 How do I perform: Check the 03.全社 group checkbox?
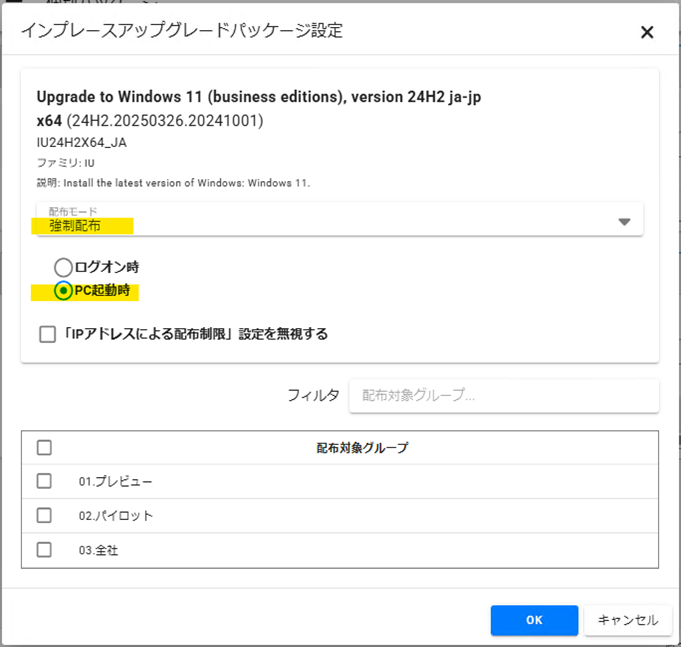pyautogui.click(x=44, y=550)
